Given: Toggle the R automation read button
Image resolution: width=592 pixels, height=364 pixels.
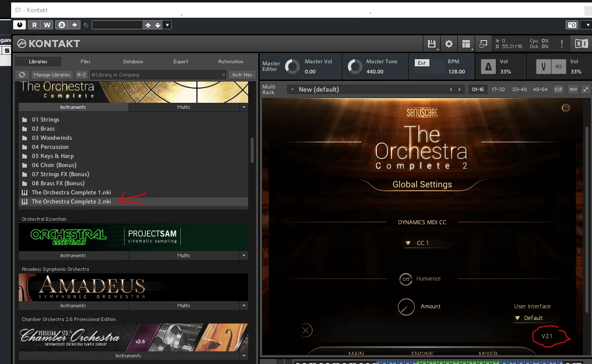Looking at the screenshot, I should (x=34, y=25).
